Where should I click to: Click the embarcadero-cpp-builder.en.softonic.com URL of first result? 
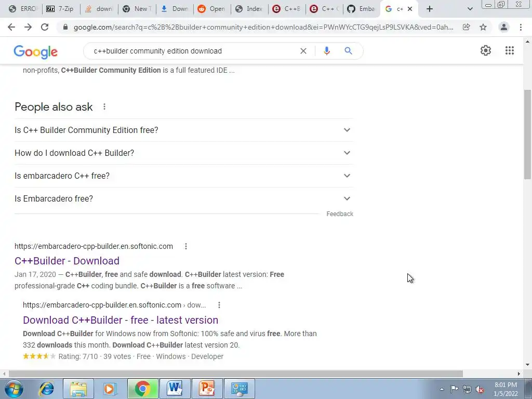(94, 246)
